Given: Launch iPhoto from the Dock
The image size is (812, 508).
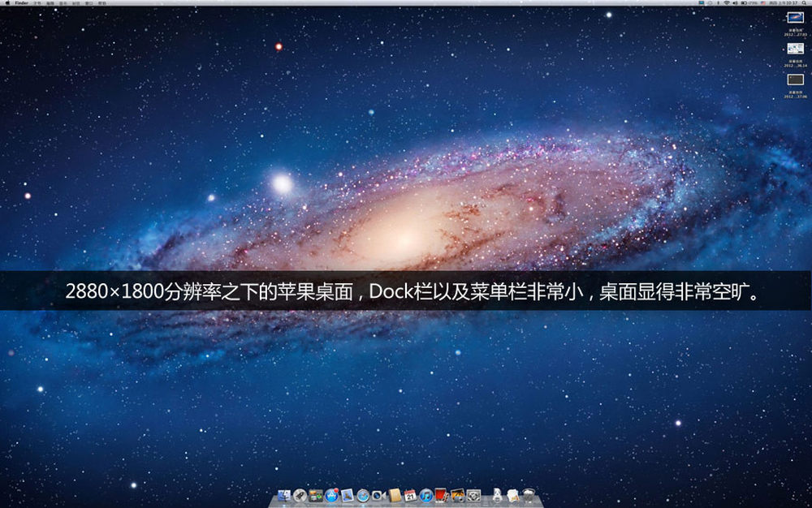Looking at the screenshot, I should [x=458, y=496].
